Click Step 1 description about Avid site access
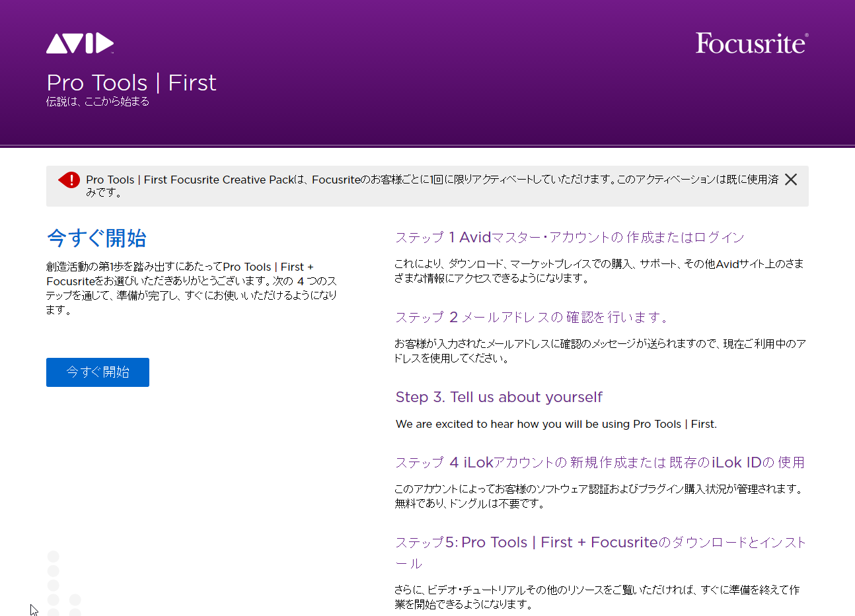 point(599,271)
